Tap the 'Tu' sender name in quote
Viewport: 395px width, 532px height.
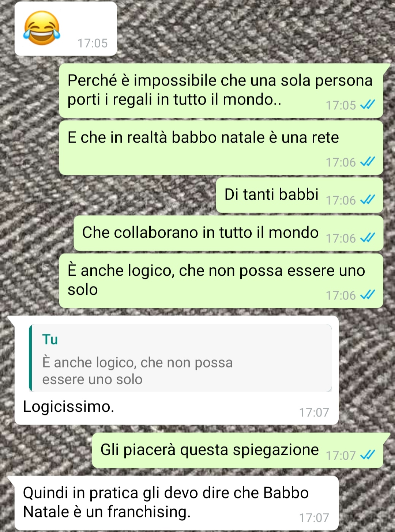click(x=50, y=339)
